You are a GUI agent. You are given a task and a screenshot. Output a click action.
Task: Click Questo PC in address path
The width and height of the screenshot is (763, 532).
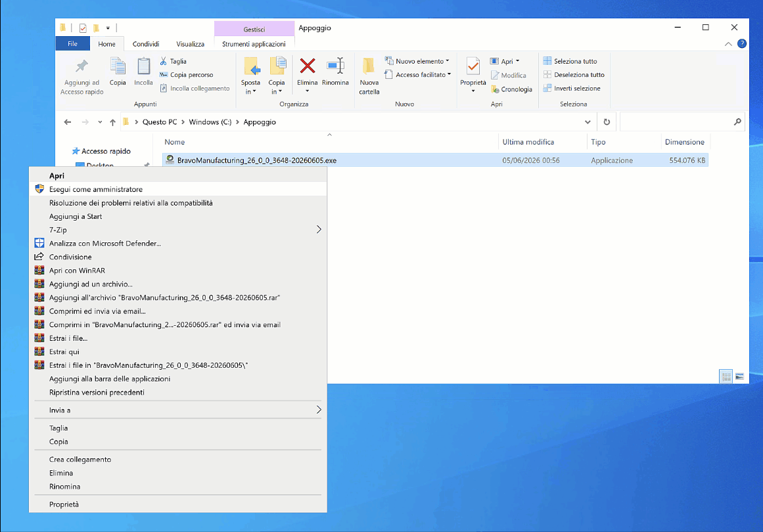pos(160,122)
